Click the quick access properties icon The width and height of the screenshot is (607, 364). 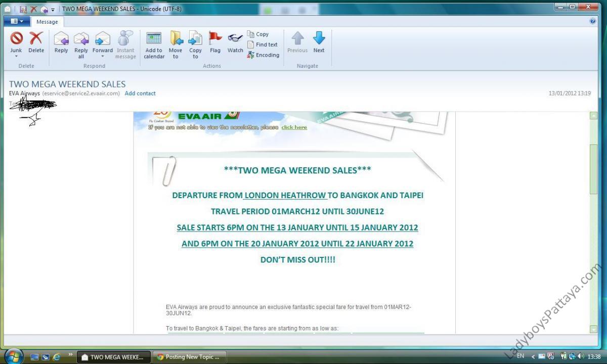click(23, 9)
